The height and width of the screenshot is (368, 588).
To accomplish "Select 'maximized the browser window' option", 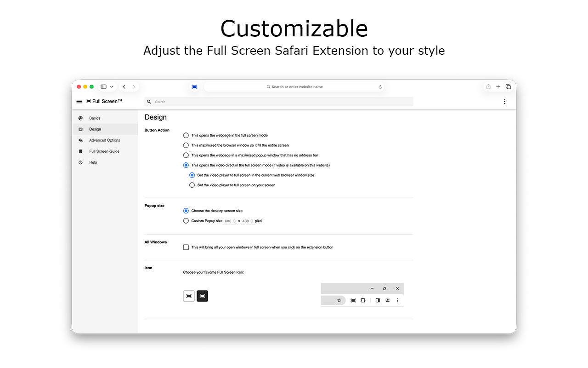I will [186, 145].
